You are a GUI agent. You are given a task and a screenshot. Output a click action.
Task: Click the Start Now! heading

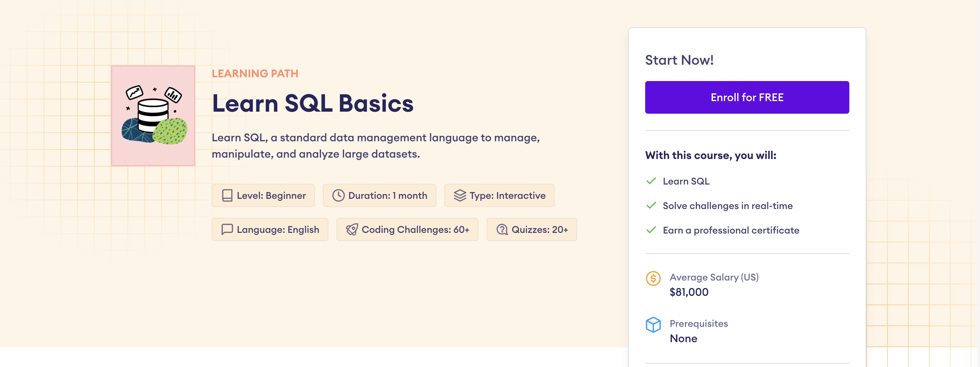(x=679, y=60)
